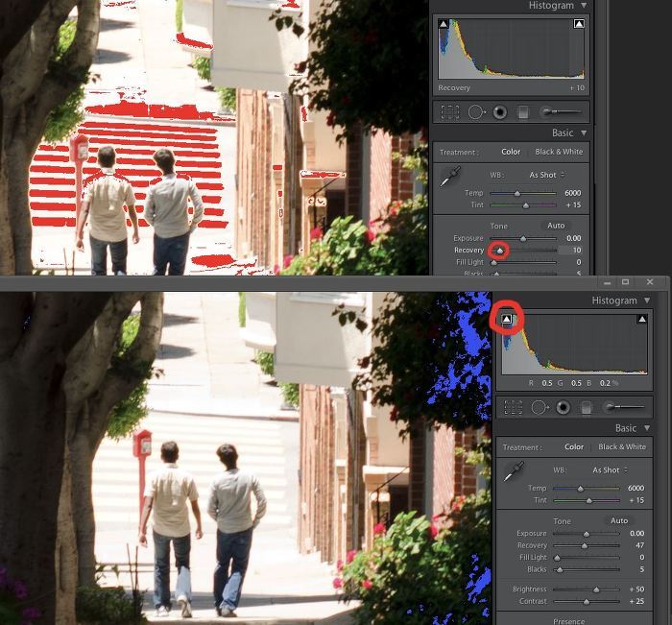The image size is (672, 625).
Task: Choose Black & White treatment in upper panel
Action: pyautogui.click(x=559, y=152)
